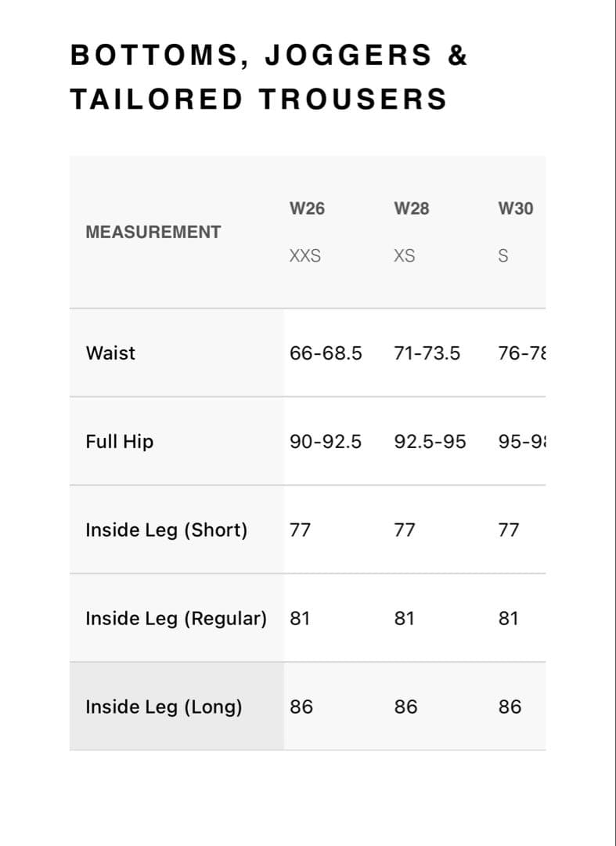
Task: Select the 66-68.5 waist value
Action: 326,352
